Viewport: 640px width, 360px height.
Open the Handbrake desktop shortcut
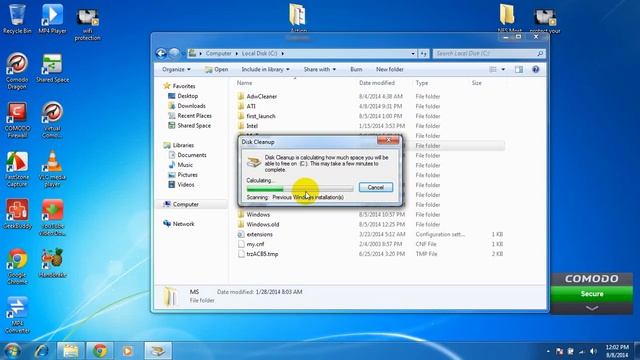click(52, 263)
